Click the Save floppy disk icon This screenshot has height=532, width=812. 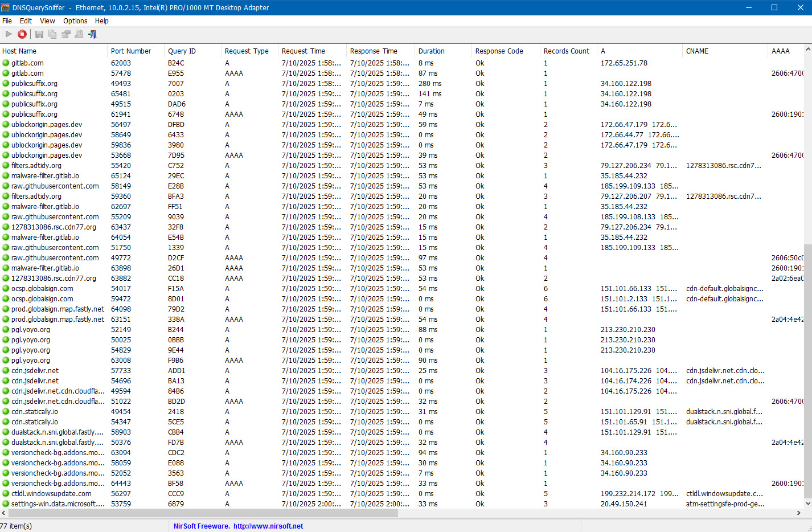pos(39,34)
